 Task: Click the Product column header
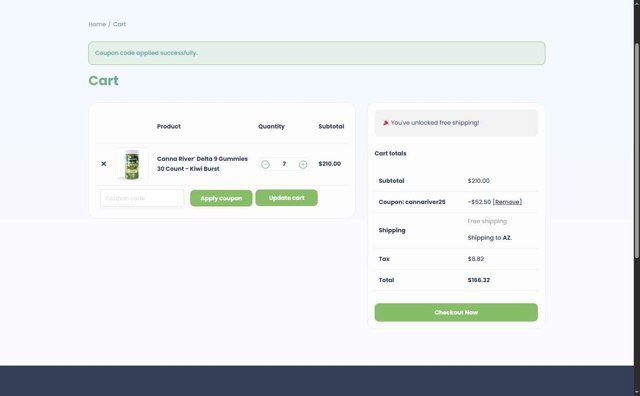(x=169, y=126)
